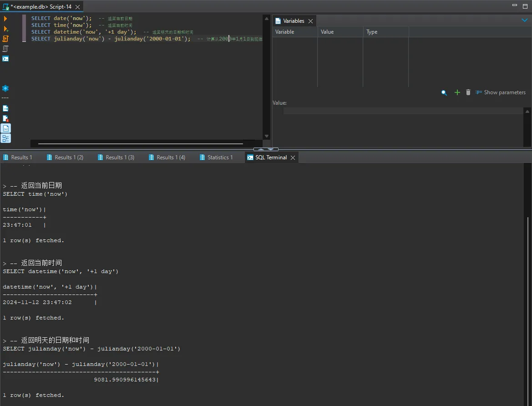The width and height of the screenshot is (532, 406).
Task: Click the magnifier search icon in the Variables panel
Action: pos(444,92)
